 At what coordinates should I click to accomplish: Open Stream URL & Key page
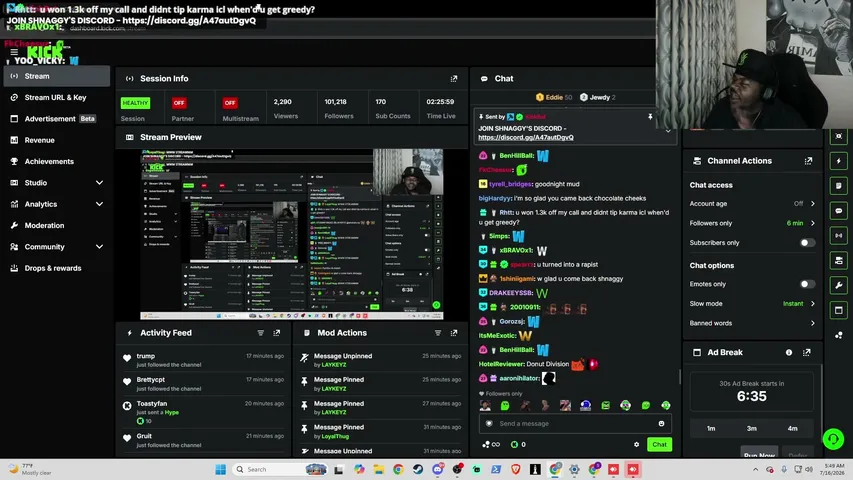57,97
